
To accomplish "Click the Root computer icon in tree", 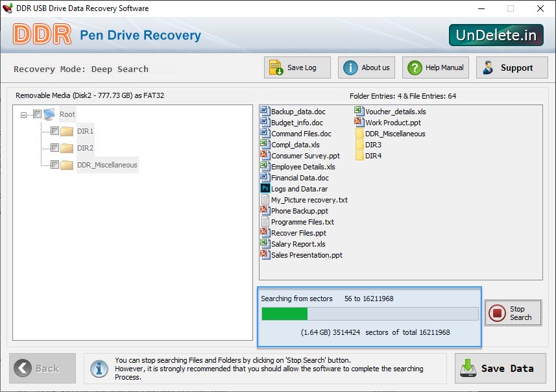I will [49, 114].
